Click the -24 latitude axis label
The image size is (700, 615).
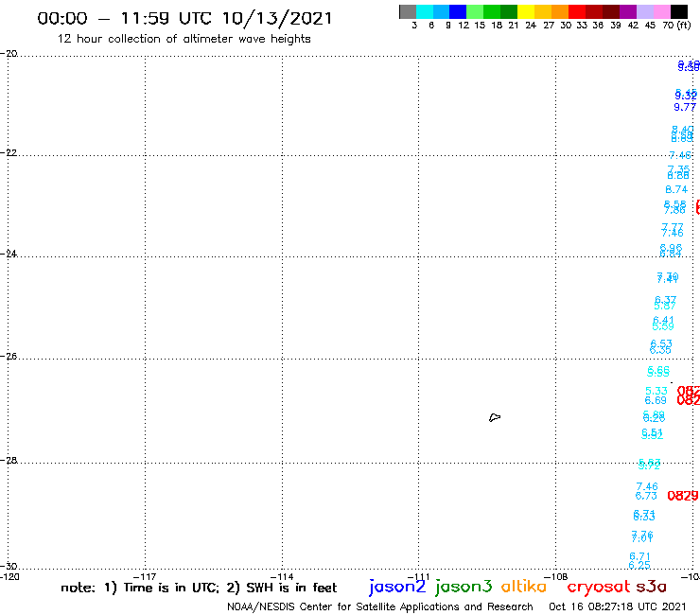pyautogui.click(x=9, y=254)
